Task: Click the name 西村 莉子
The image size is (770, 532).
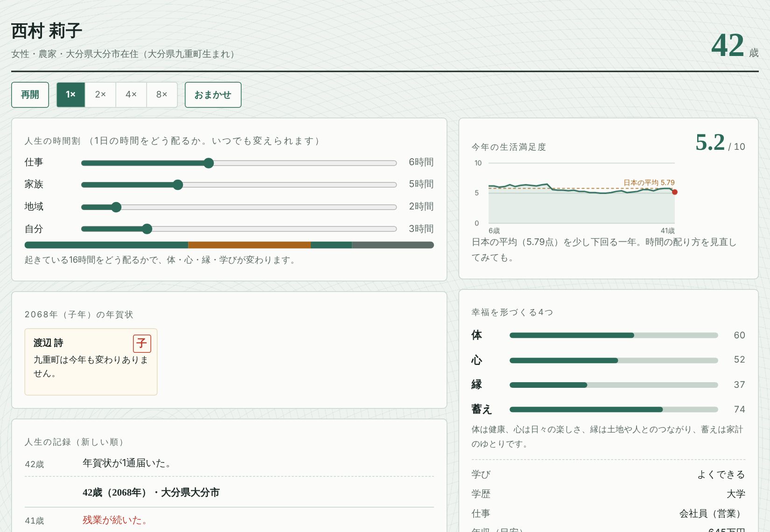Action: coord(47,31)
